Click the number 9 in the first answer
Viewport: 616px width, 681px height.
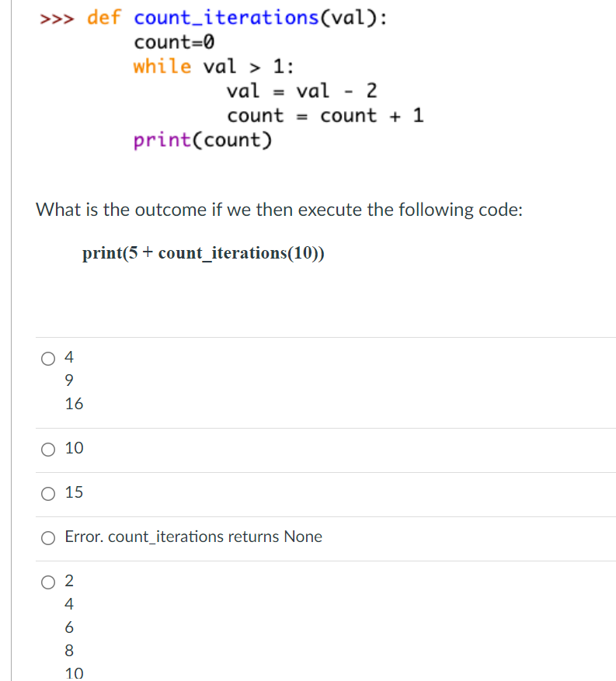[69, 380]
